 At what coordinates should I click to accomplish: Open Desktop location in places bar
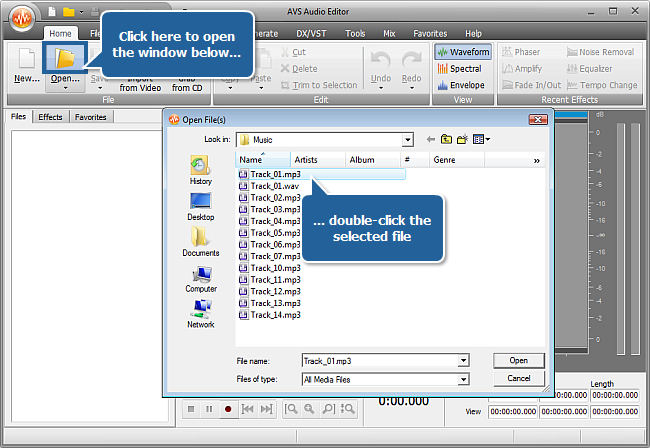pos(201,206)
